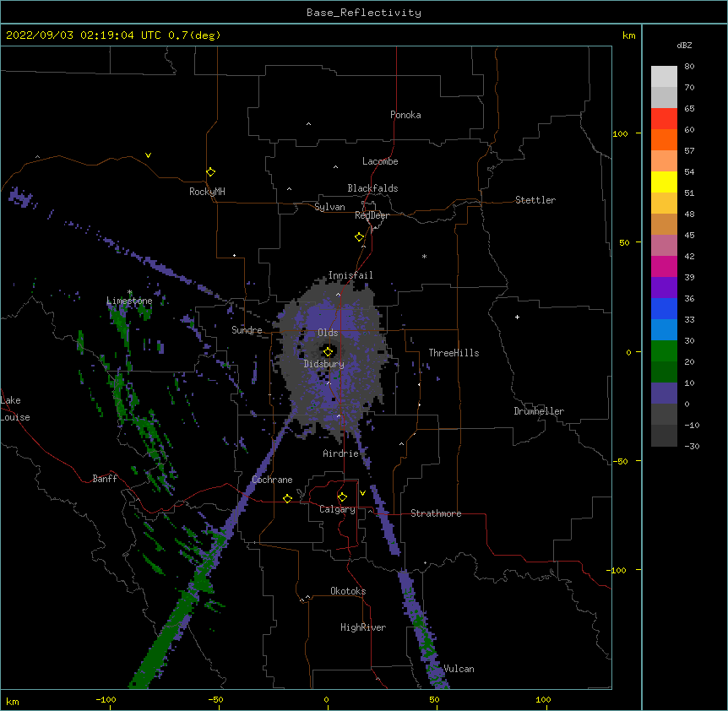Click the Limestone label

[x=129, y=301]
